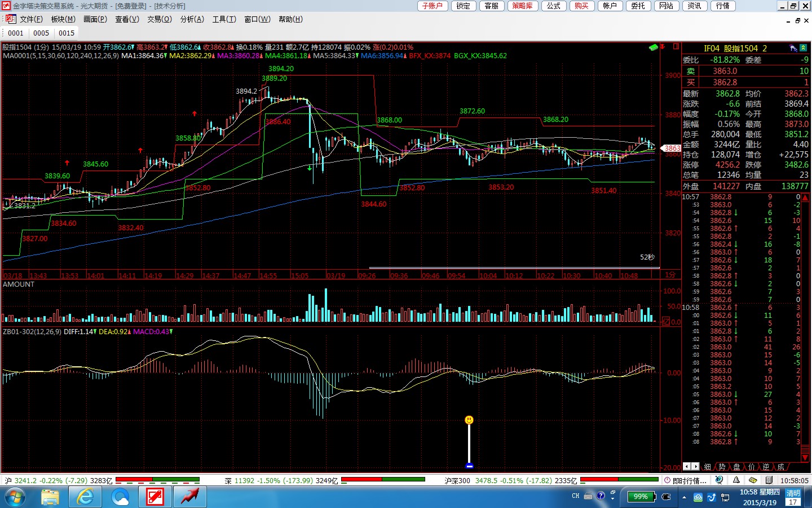Viewport: 812px width, 508px height.
Task: Click the green chip icon above the chart
Action: pos(653,47)
